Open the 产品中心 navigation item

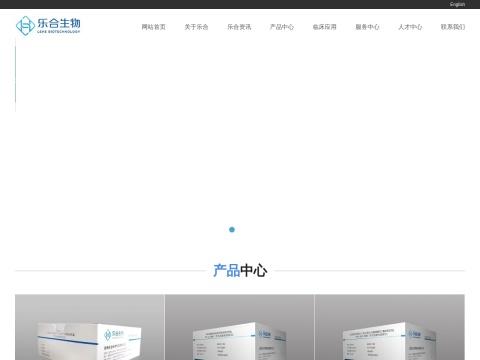(x=282, y=27)
